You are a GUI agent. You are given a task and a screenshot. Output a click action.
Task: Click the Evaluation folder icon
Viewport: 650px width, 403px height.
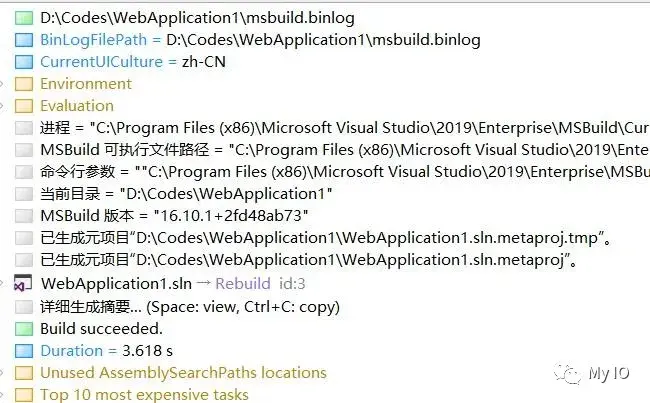click(24, 106)
